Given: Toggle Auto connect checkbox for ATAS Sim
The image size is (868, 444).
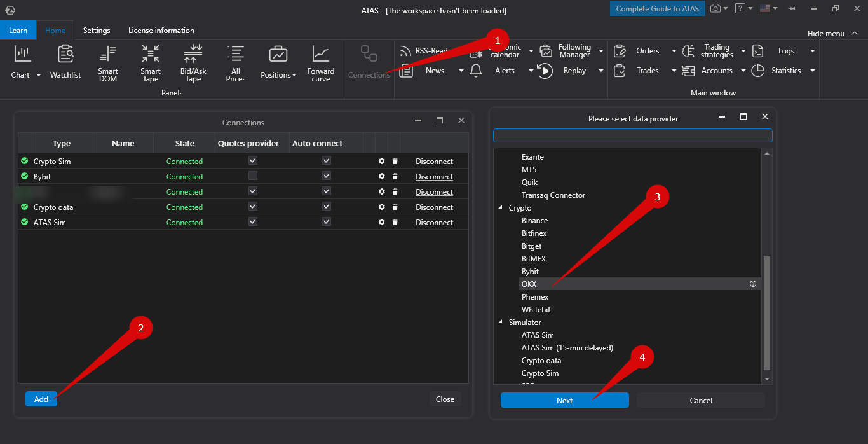Looking at the screenshot, I should (x=327, y=221).
